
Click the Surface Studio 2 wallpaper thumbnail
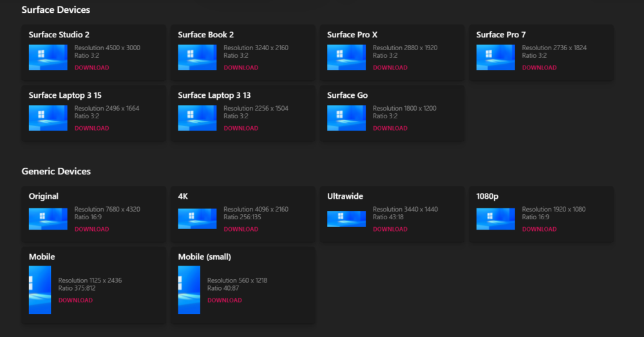click(x=48, y=57)
